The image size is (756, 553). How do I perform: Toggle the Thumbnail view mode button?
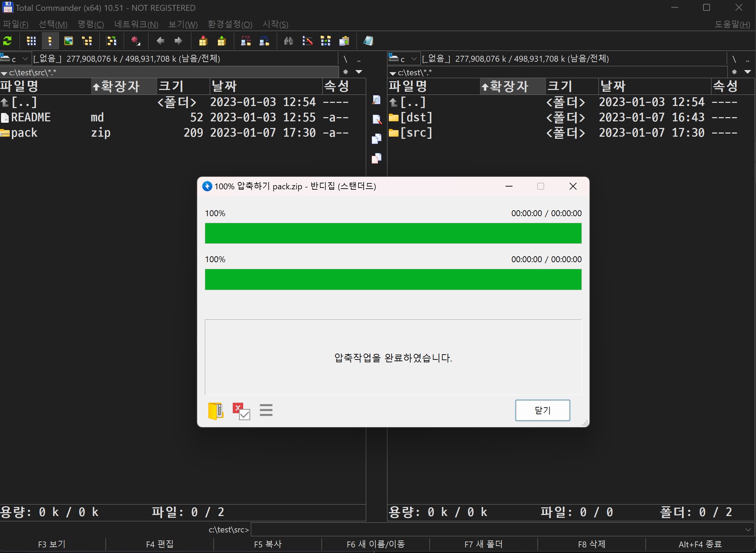click(x=69, y=41)
